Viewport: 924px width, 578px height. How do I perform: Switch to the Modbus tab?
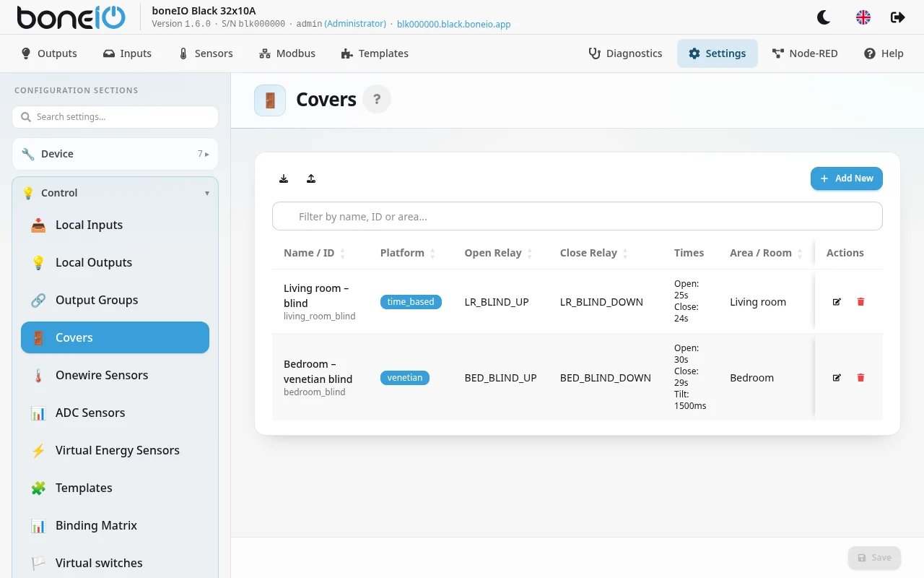tap(287, 53)
